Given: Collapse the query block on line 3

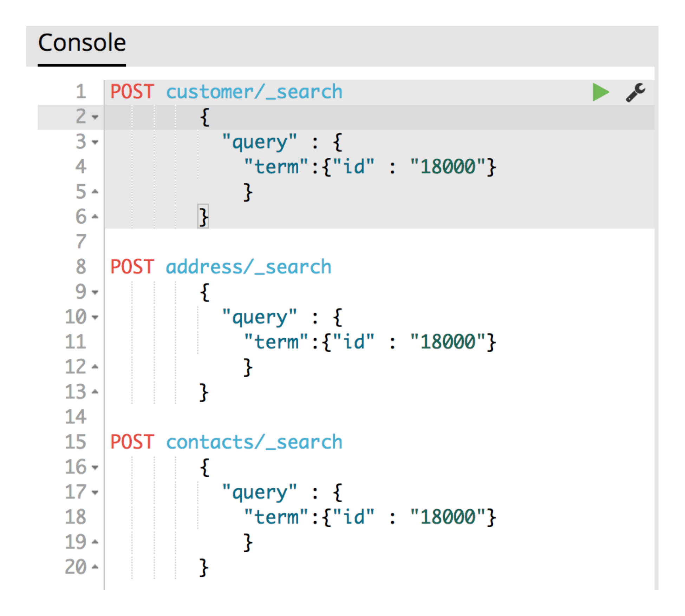Looking at the screenshot, I should coord(95,142).
